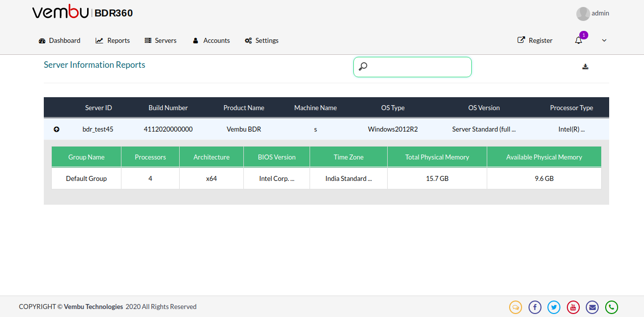Select the Default Group cell
The image size is (644, 317).
87,178
